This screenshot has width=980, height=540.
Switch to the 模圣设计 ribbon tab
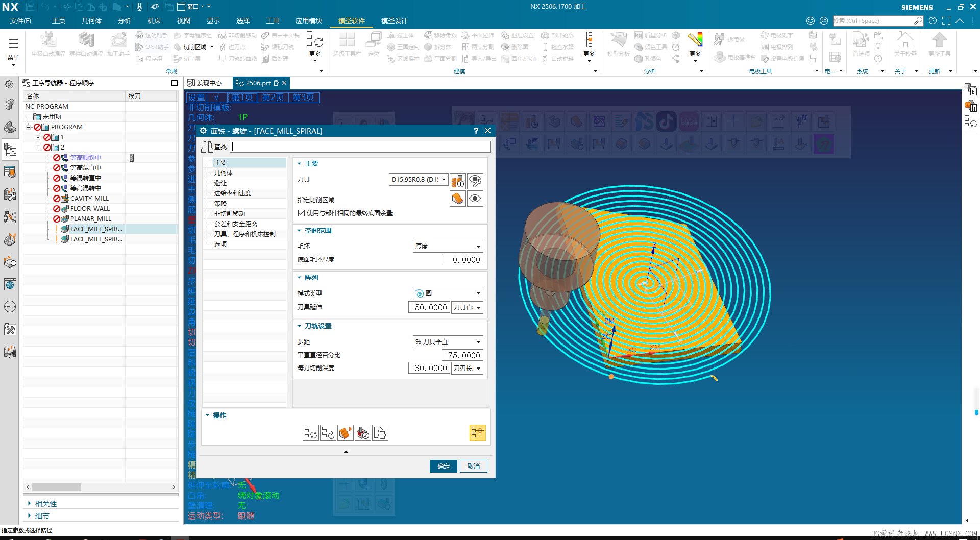click(394, 21)
